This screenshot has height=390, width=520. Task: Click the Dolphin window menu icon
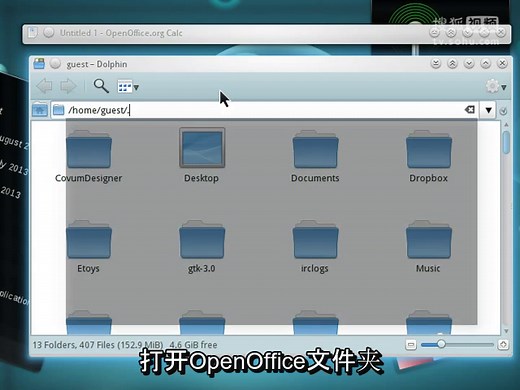coord(39,63)
